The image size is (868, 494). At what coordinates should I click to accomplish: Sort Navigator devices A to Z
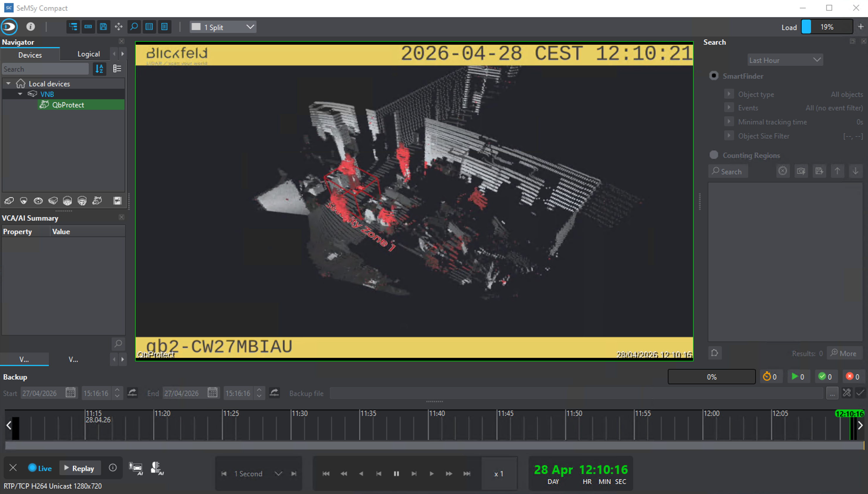(x=99, y=69)
